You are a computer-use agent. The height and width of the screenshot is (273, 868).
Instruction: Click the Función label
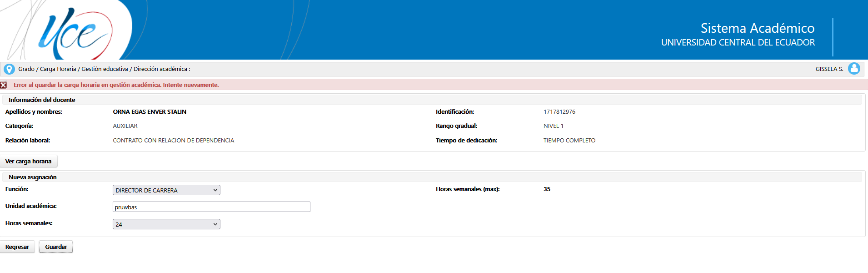pos(17,189)
